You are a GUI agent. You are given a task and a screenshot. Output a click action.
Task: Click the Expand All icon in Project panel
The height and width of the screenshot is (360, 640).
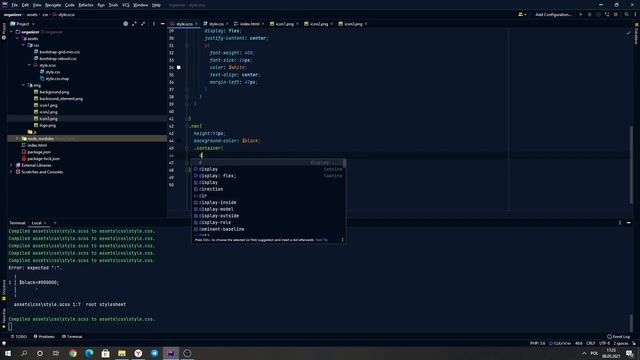(134, 24)
